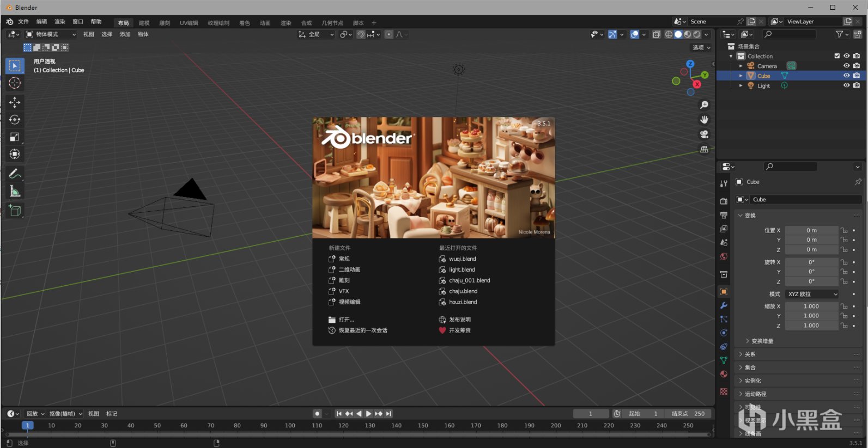868x448 pixels.
Task: Click the Location X value field
Action: click(x=811, y=230)
